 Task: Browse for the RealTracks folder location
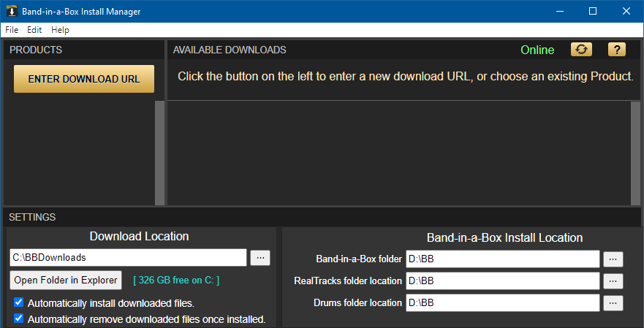click(613, 281)
